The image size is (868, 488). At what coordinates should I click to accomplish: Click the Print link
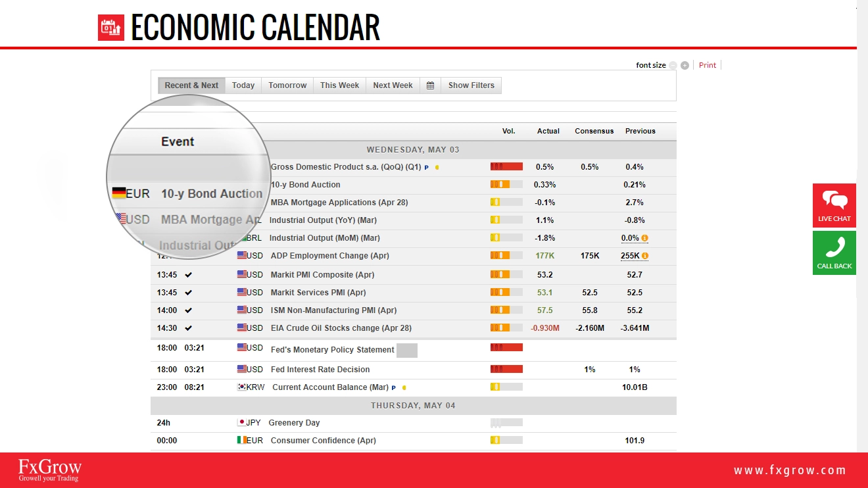coord(708,65)
